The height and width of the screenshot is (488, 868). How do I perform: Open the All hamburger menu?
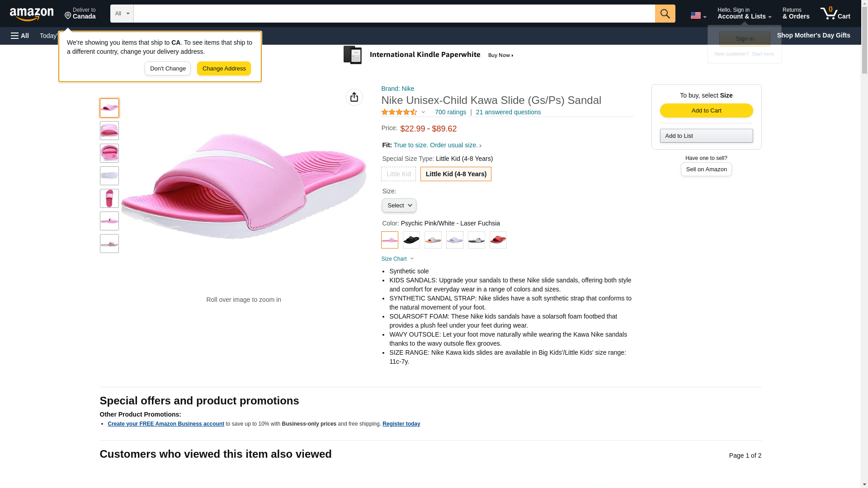pyautogui.click(x=20, y=36)
